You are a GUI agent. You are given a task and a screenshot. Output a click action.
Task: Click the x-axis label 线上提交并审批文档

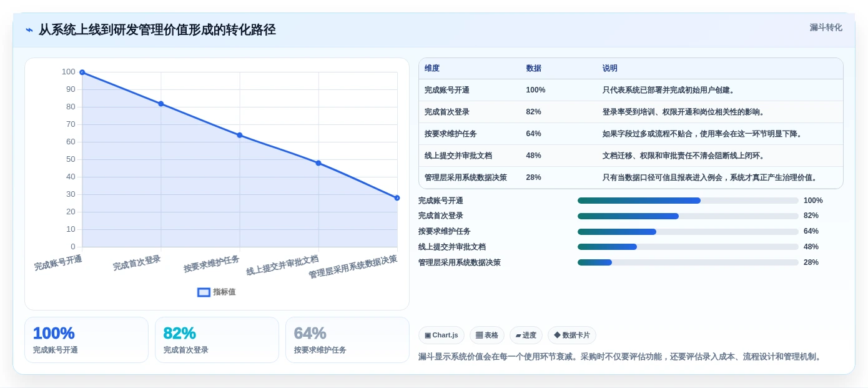(x=282, y=266)
